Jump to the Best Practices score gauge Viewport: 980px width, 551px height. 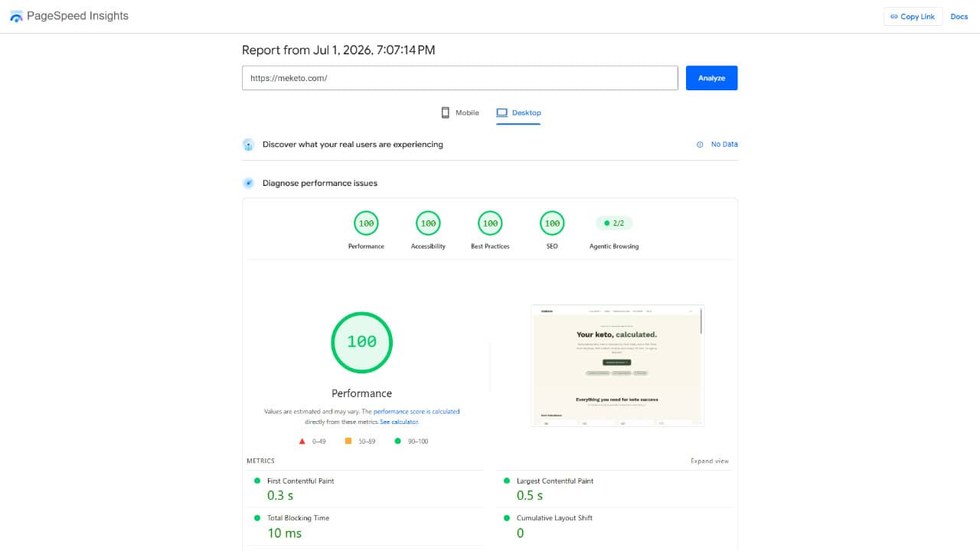click(x=490, y=223)
